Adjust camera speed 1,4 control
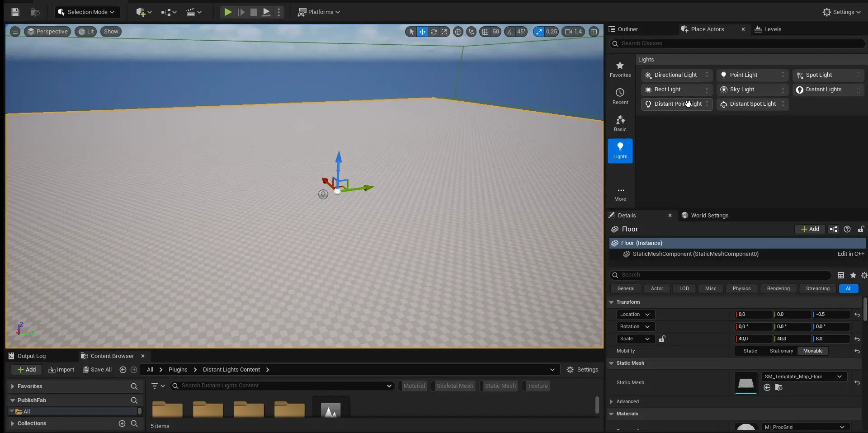This screenshot has width=868, height=433. pyautogui.click(x=573, y=32)
